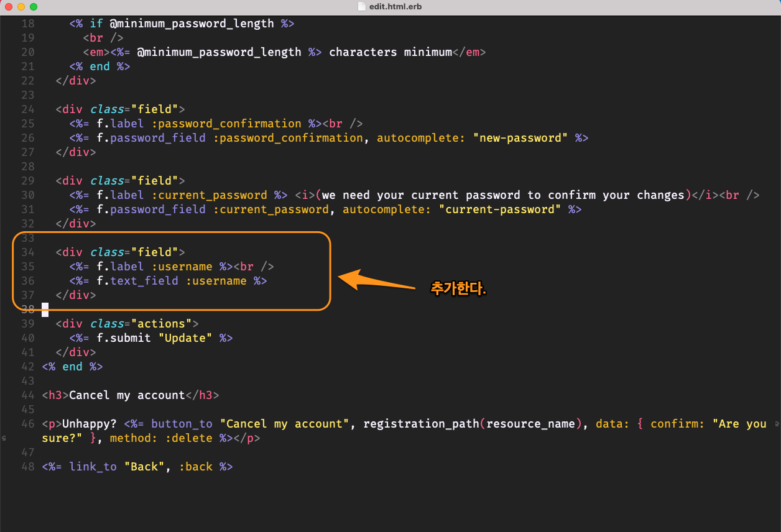Click the red close window button
Image resolution: width=781 pixels, height=532 pixels.
9,7
